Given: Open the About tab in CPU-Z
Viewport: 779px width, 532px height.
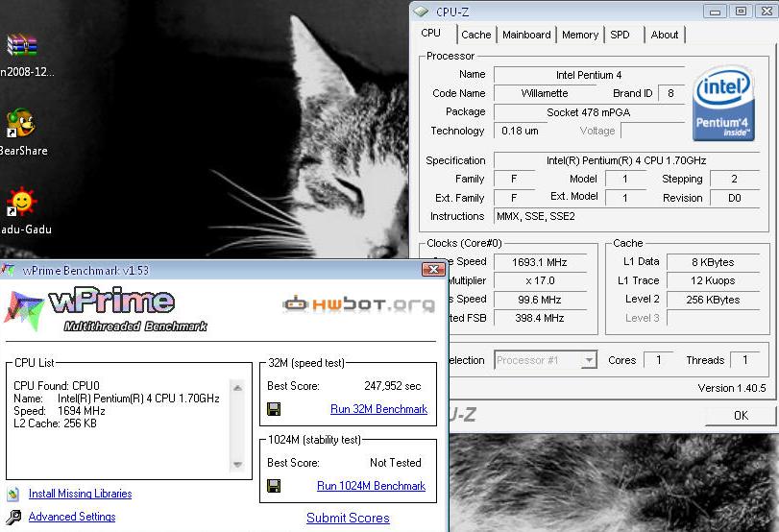Looking at the screenshot, I should point(665,35).
